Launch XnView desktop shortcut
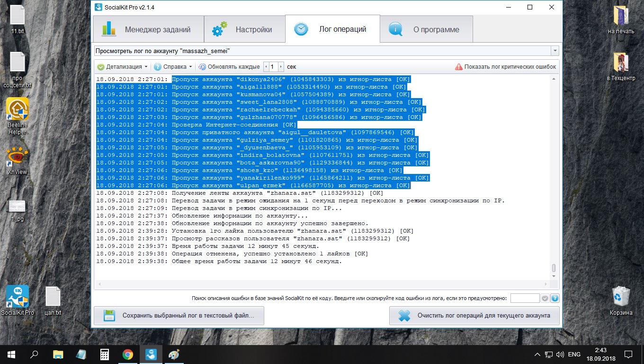Viewport: 644px width, 364px height. [18, 161]
